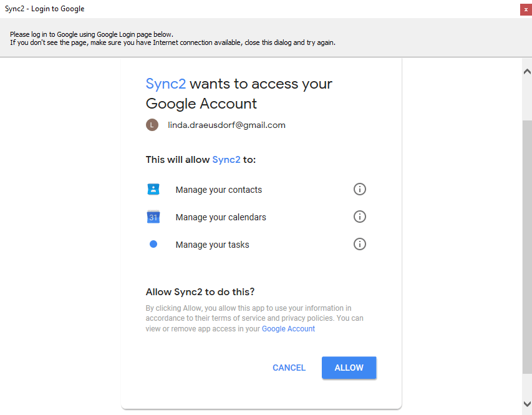Click the Manage your calendars permission text

tap(221, 217)
